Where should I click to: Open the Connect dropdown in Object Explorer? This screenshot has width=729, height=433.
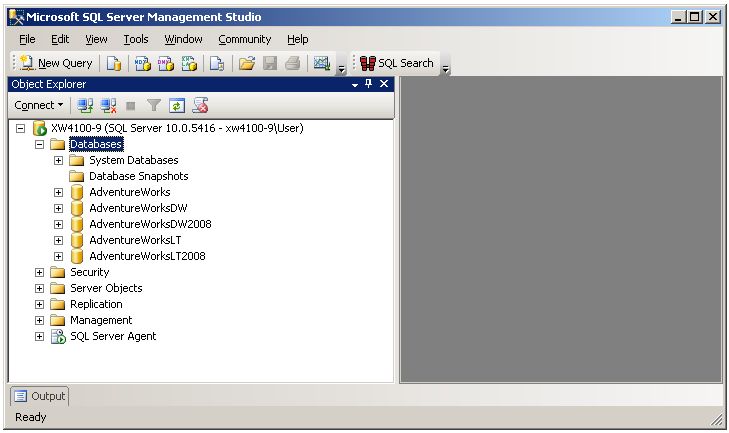[39, 106]
